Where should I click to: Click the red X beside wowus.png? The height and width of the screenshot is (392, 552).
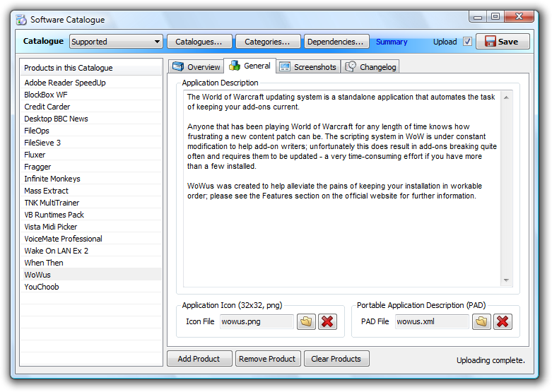pos(327,322)
